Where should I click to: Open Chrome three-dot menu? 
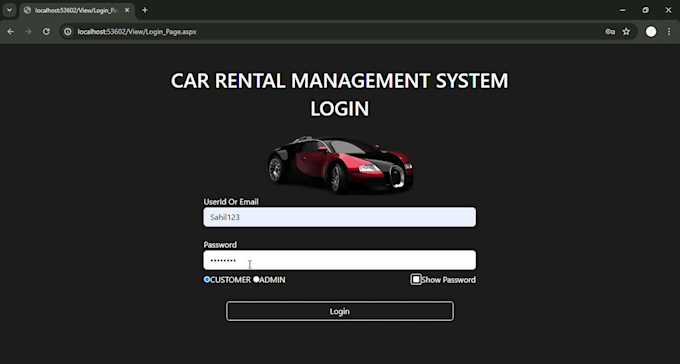pyautogui.click(x=669, y=32)
